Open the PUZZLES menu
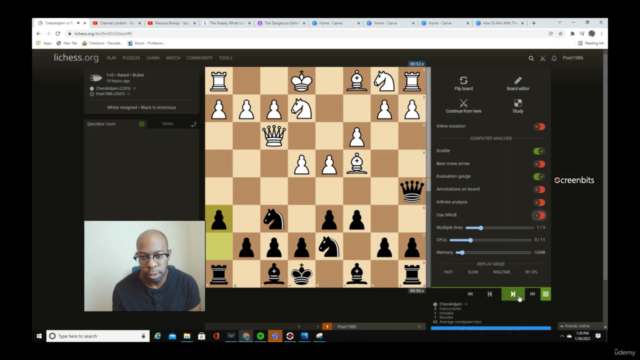 pyautogui.click(x=131, y=58)
